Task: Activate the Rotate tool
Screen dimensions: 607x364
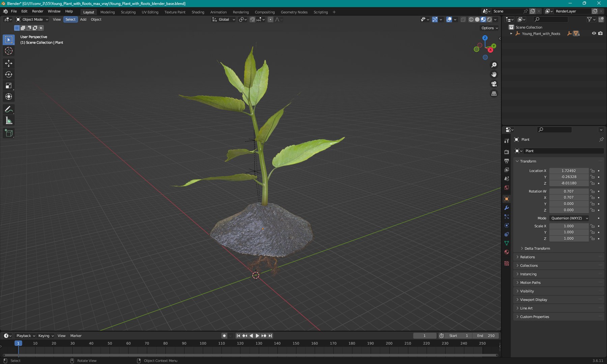Action: 9,74
